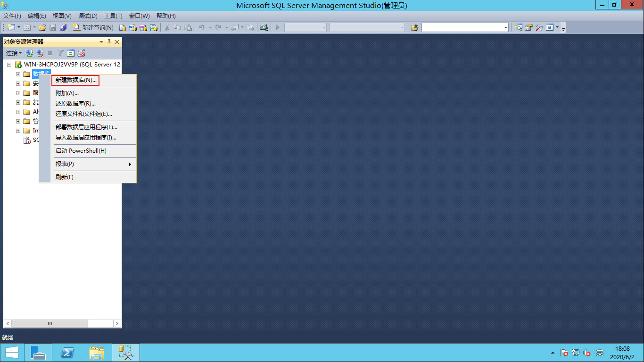The image size is (644, 362).
Task: Open the Object Explorer filter settings
Action: pyautogui.click(x=60, y=53)
